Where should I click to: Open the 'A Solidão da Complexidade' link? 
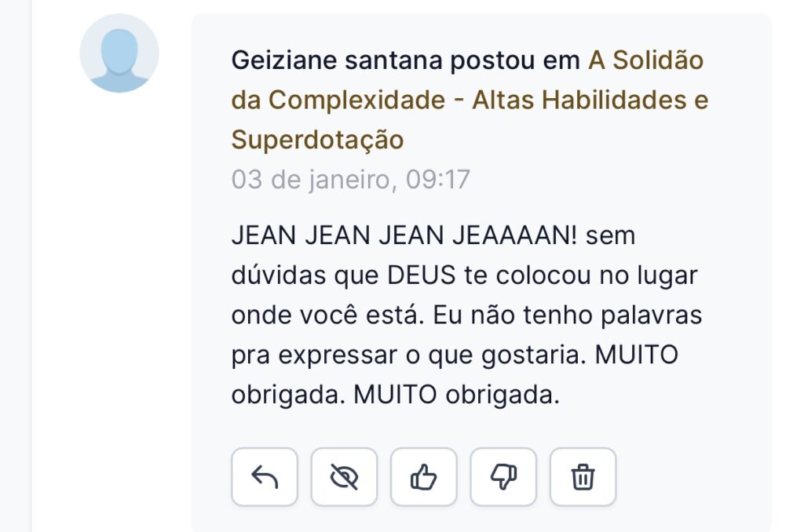tap(645, 60)
